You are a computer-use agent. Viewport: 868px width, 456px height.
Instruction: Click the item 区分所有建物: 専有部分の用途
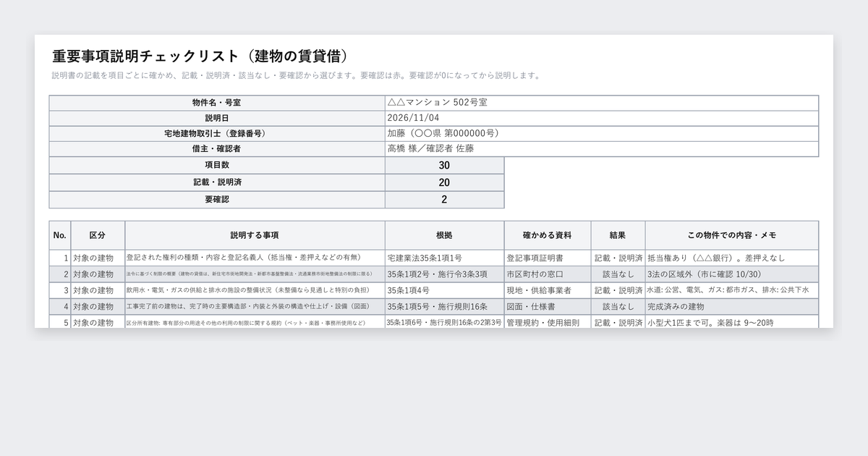255,322
